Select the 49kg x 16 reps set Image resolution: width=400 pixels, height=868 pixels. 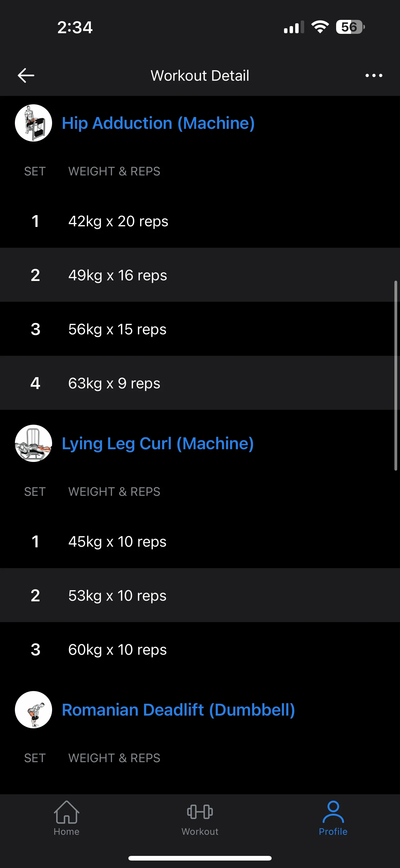tap(118, 275)
